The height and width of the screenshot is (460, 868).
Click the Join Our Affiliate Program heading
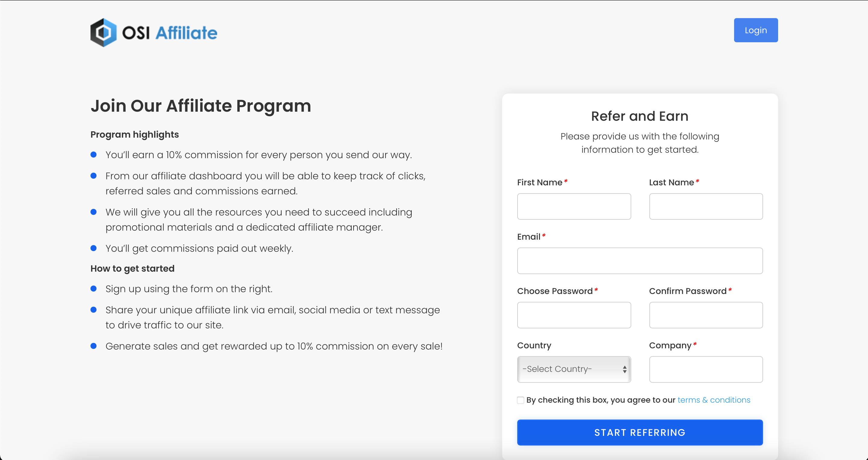coord(201,106)
